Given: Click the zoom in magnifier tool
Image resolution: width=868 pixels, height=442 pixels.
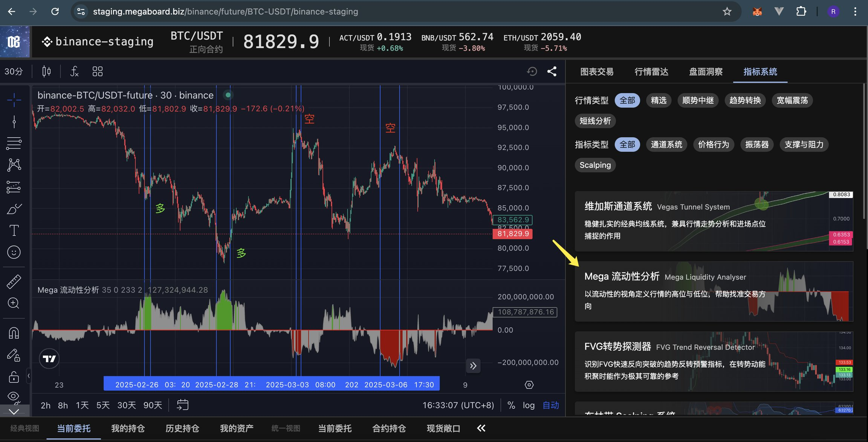Looking at the screenshot, I should click(14, 303).
